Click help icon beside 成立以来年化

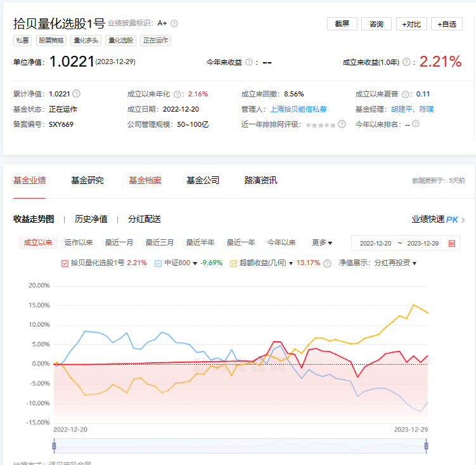(x=177, y=95)
